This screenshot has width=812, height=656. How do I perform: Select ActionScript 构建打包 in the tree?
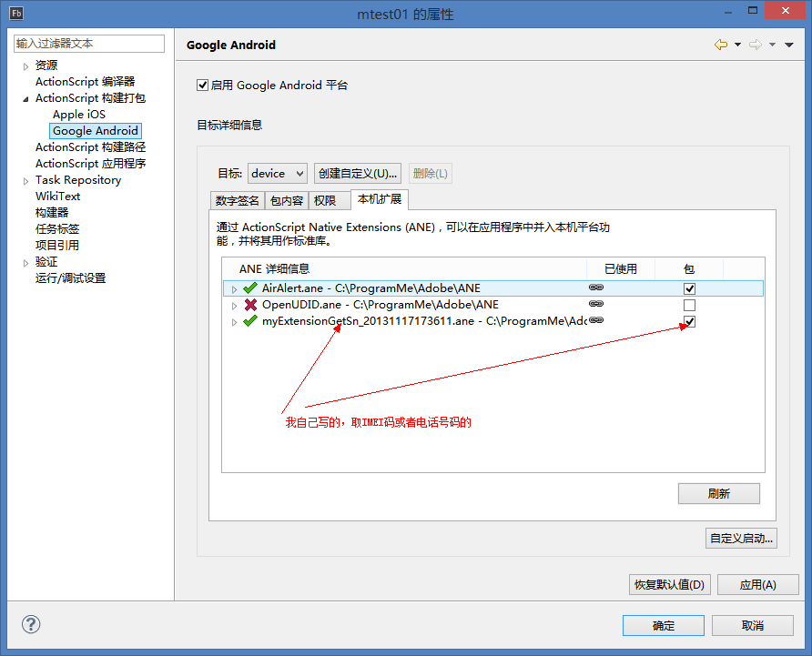(90, 98)
